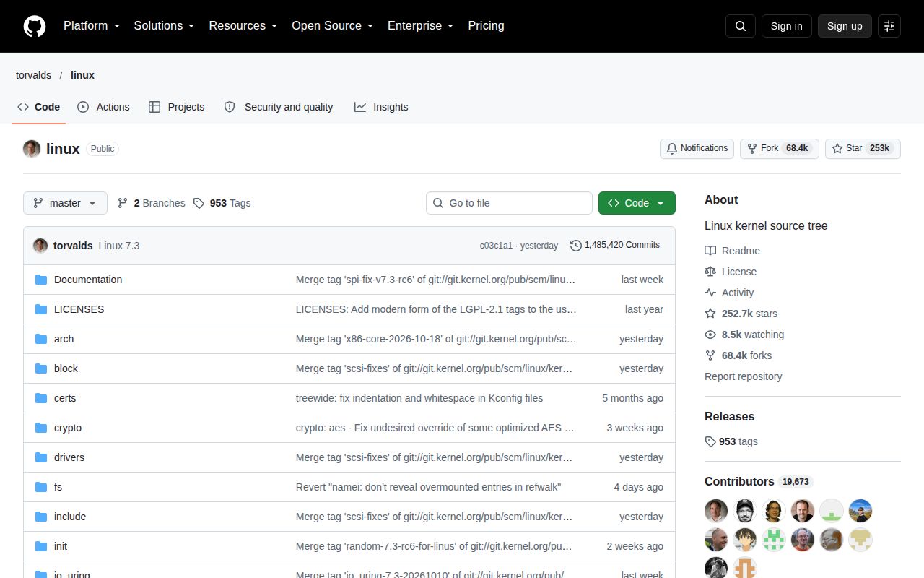Open the GitHub home logo
Image resolution: width=924 pixels, height=578 pixels.
coord(35,26)
